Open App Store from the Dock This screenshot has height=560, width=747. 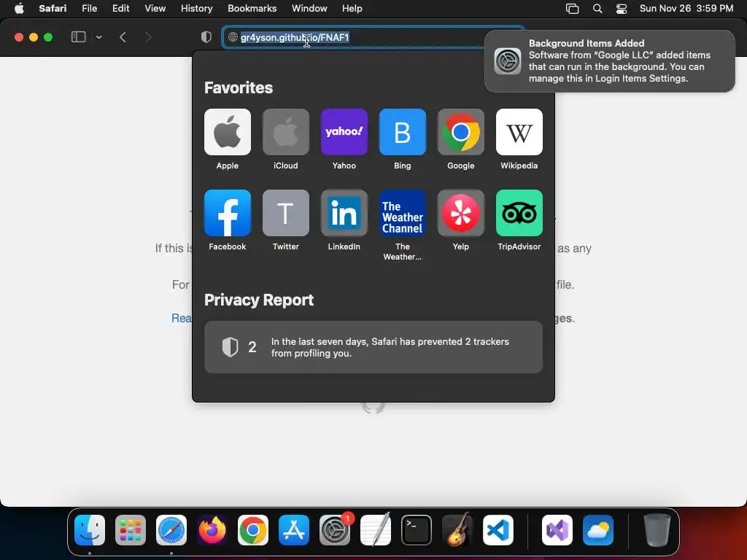pyautogui.click(x=293, y=530)
